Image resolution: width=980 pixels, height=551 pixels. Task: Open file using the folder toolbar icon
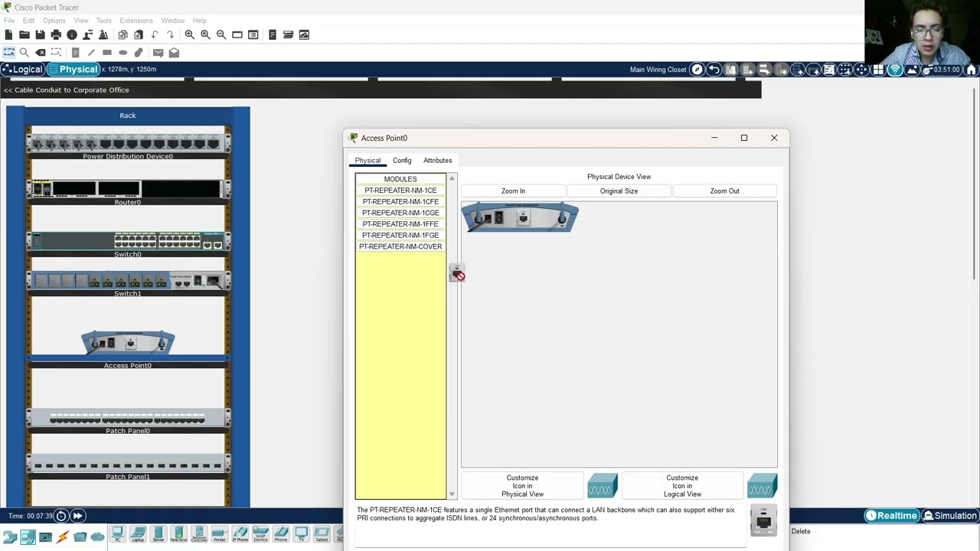(24, 34)
